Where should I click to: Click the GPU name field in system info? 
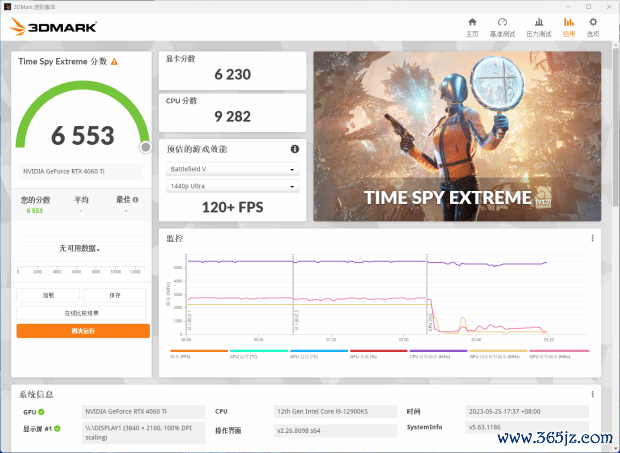pos(144,411)
